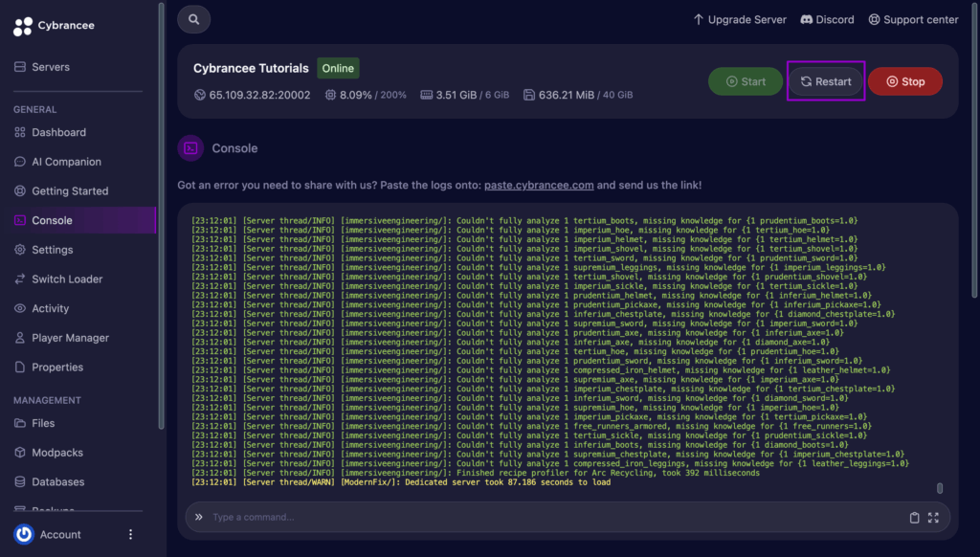Viewport: 980px width, 557px height.
Task: Click the console log scrollbar thumb
Action: point(940,488)
